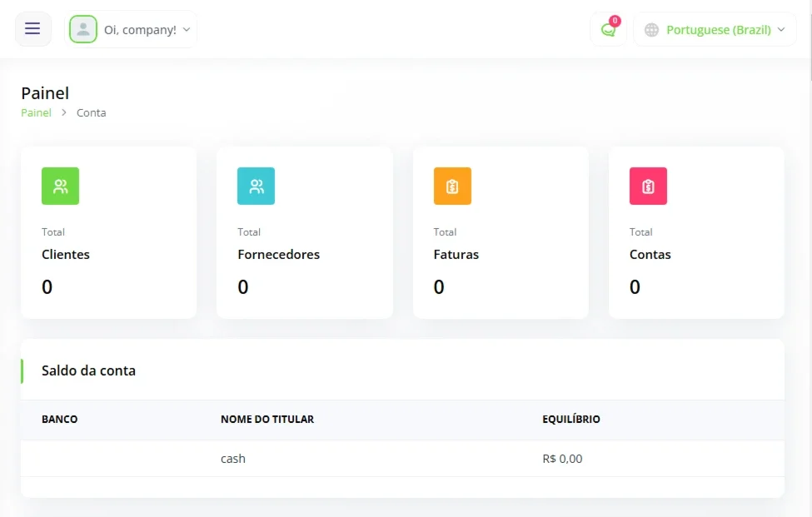Click the user avatar icon
812x517 pixels.
83,29
